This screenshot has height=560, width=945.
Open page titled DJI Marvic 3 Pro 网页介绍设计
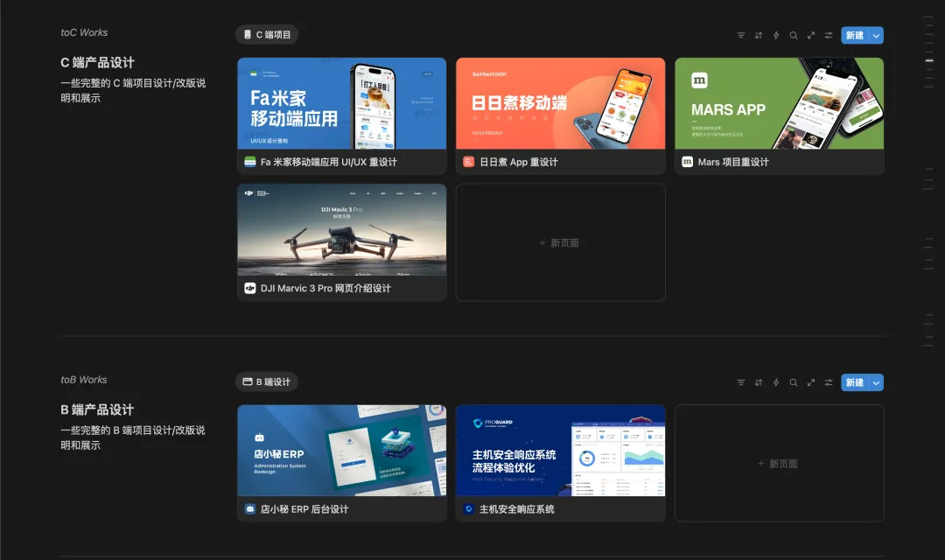325,289
